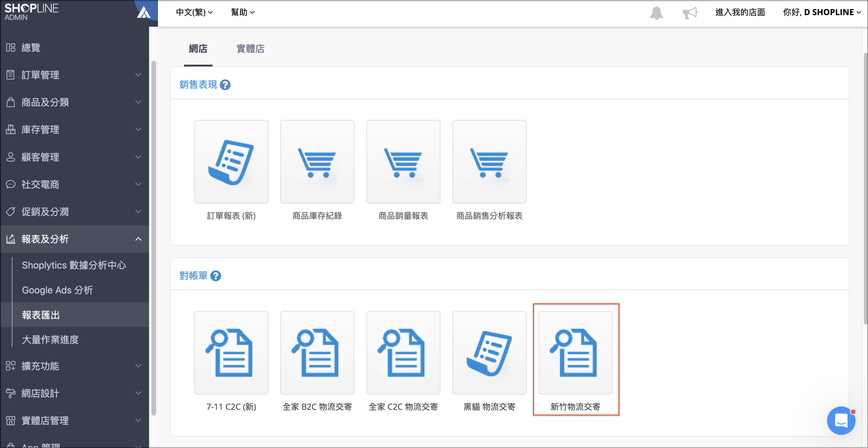Image resolution: width=868 pixels, height=448 pixels.
Task: Open the announcements megaphone icon
Action: click(x=690, y=13)
